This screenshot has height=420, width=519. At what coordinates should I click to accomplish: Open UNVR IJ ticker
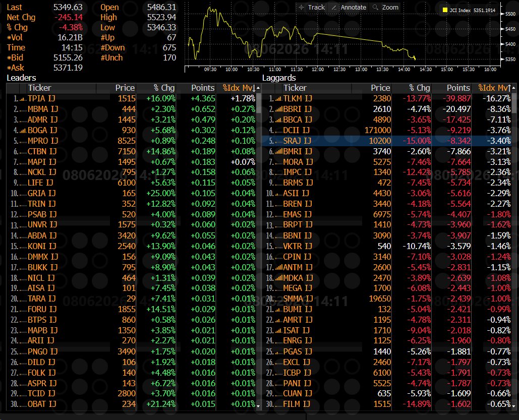(42, 225)
